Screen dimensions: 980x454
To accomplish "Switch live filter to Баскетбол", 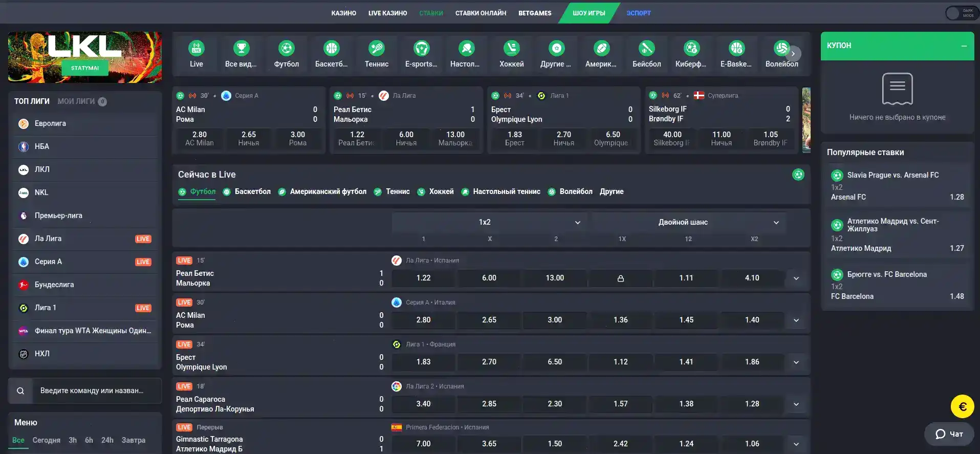I will point(252,191).
